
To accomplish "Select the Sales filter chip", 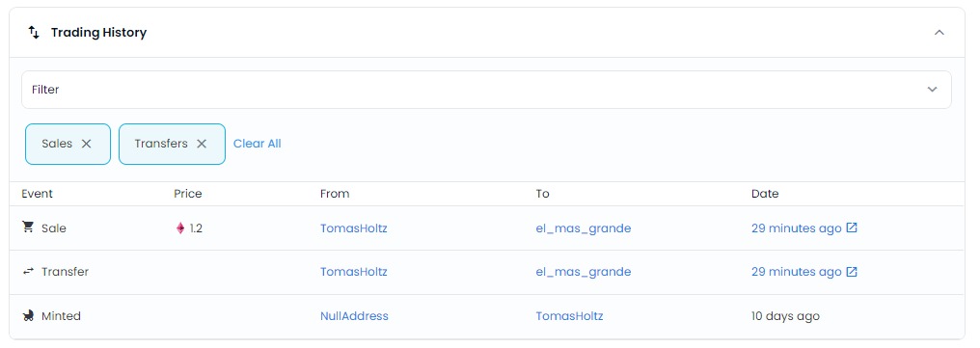I will pos(68,145).
